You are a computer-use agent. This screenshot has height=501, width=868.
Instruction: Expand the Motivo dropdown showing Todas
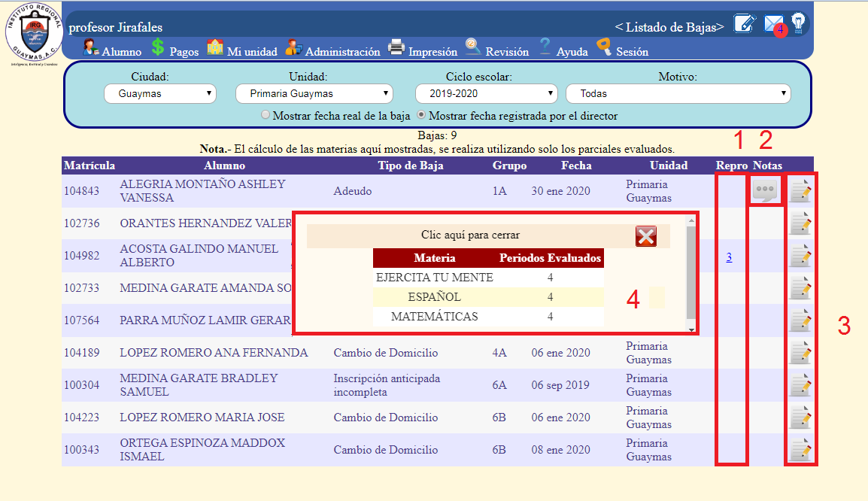678,93
